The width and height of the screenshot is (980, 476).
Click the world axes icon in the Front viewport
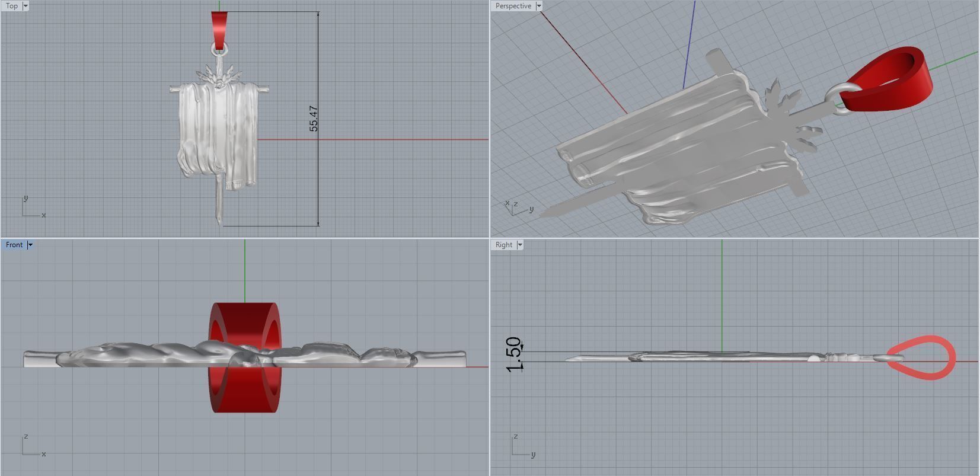34,446
